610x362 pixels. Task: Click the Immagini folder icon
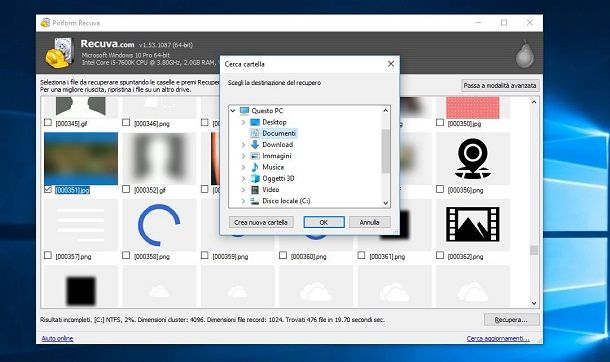point(255,156)
